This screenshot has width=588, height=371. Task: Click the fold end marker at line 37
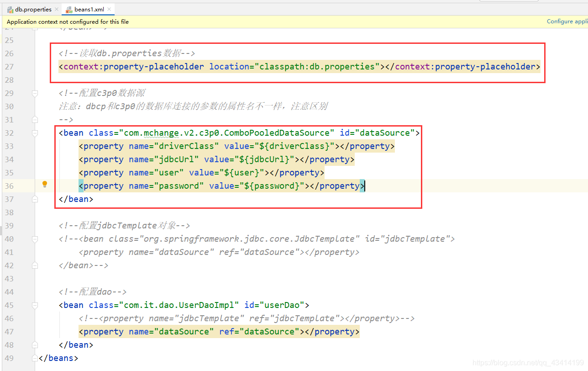pyautogui.click(x=35, y=199)
